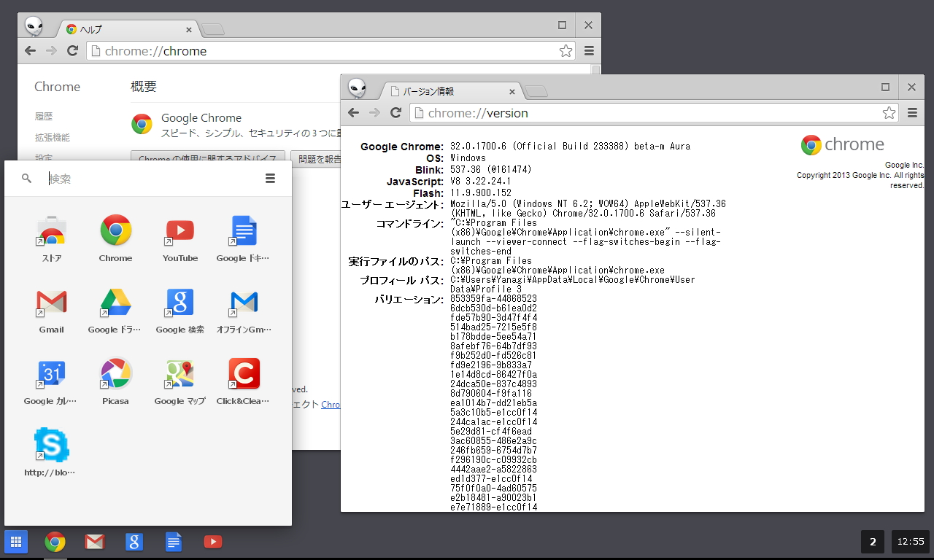Select the Blink 537.36 (@161474) value
The height and width of the screenshot is (560, 934).
click(491, 170)
